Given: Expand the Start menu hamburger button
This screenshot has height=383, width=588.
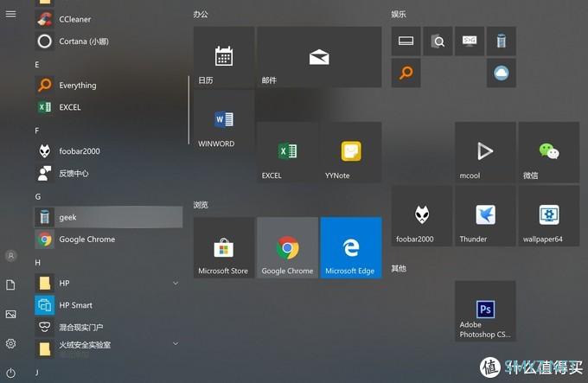Looking at the screenshot, I should (x=11, y=14).
